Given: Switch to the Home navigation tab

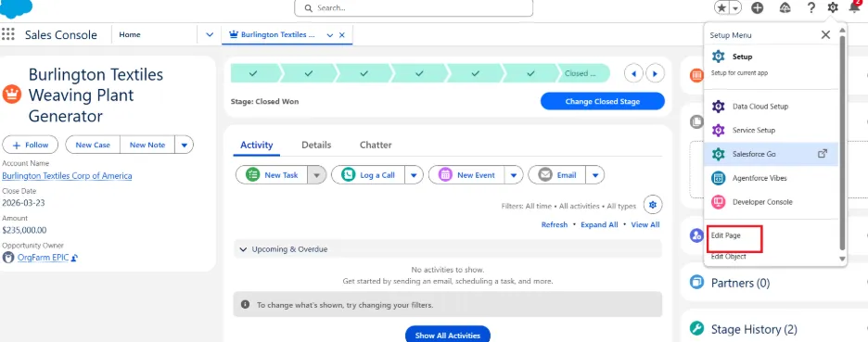Looking at the screenshot, I should pyautogui.click(x=130, y=34).
